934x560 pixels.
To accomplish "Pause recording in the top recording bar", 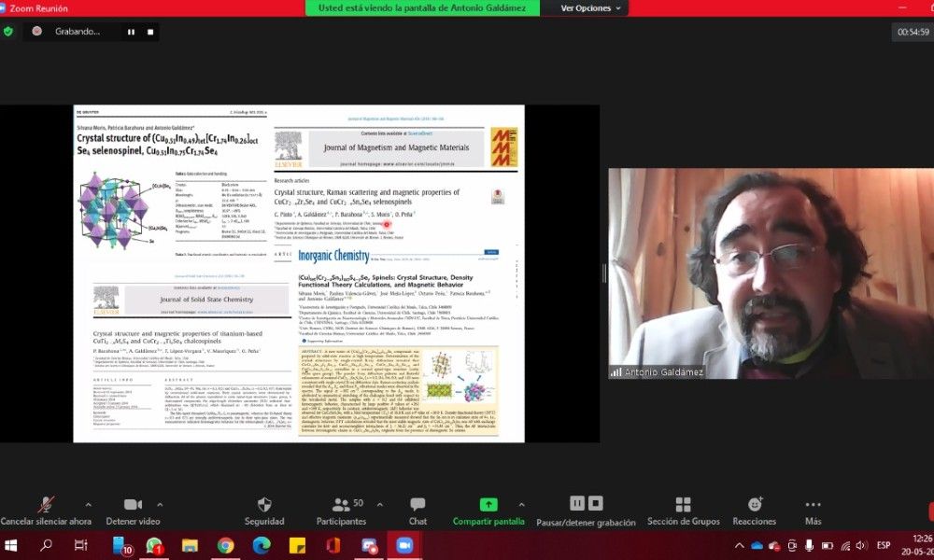I will 131,31.
